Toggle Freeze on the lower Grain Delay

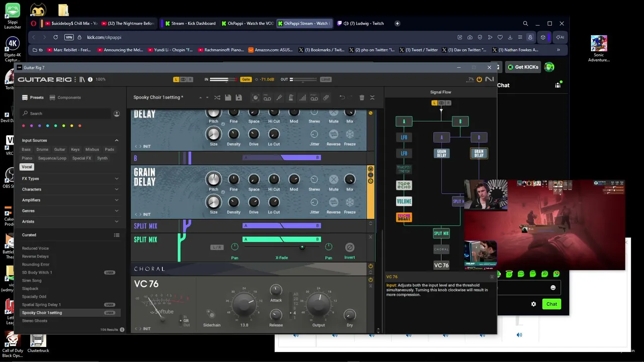click(x=350, y=202)
